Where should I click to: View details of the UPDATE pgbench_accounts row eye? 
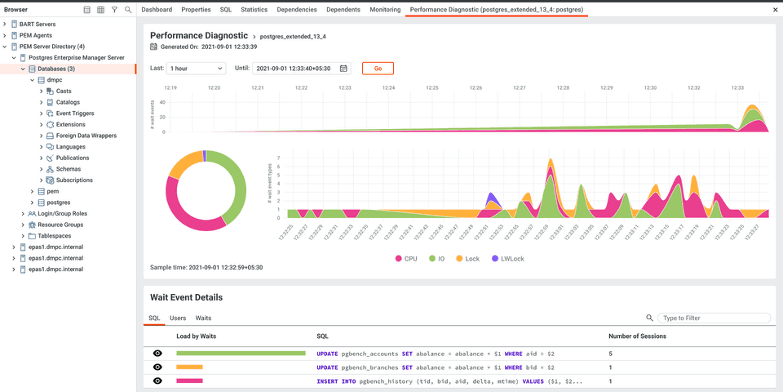coord(158,354)
